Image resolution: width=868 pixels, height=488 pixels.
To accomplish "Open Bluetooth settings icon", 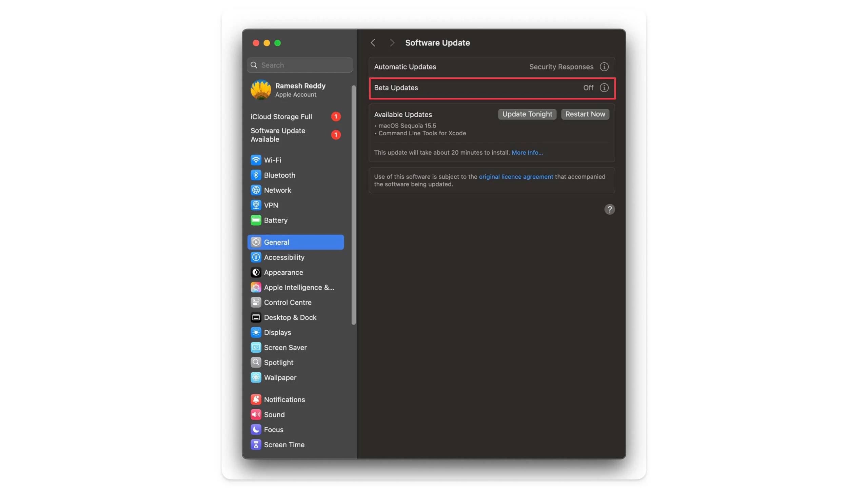I will coord(256,175).
